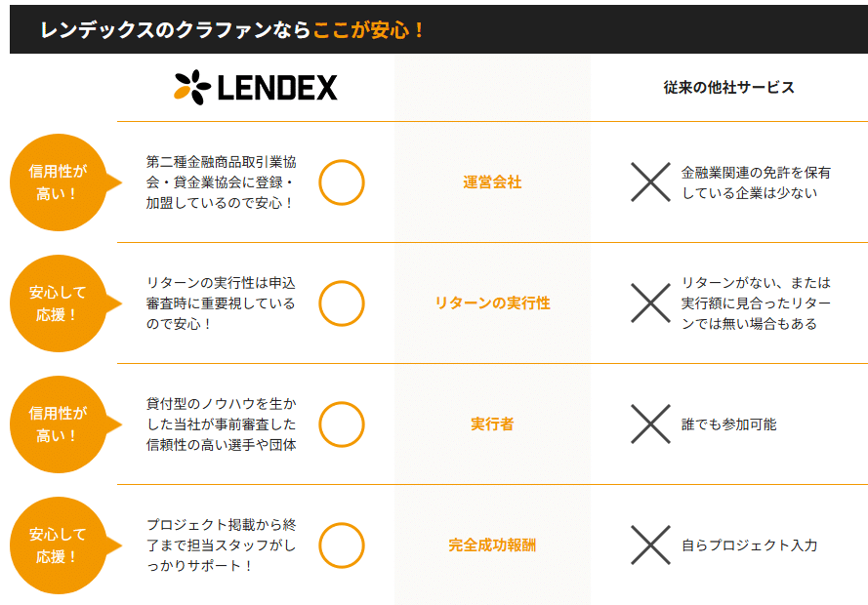The height and width of the screenshot is (605, 868).
Task: Click the X mark in the 運営会社 row
Action: [650, 182]
